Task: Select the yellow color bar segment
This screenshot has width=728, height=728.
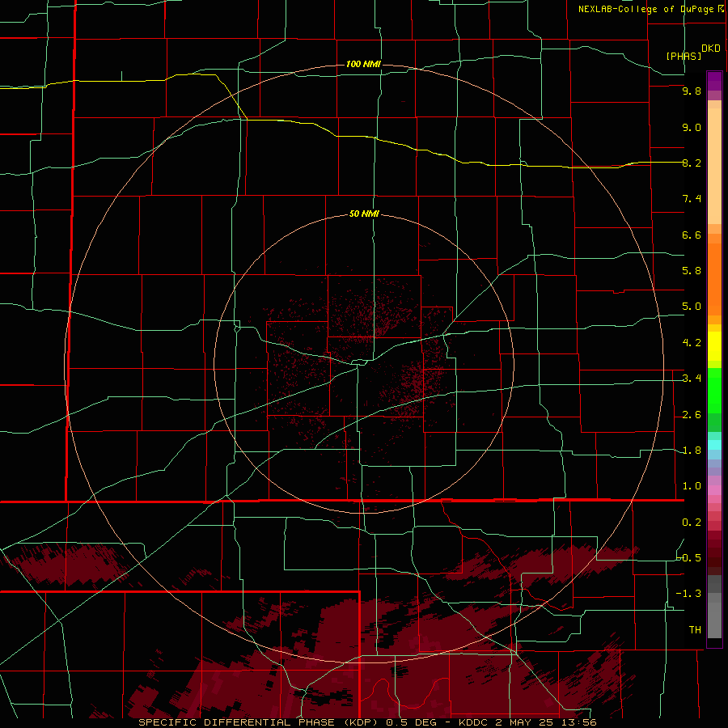Action: coord(714,346)
